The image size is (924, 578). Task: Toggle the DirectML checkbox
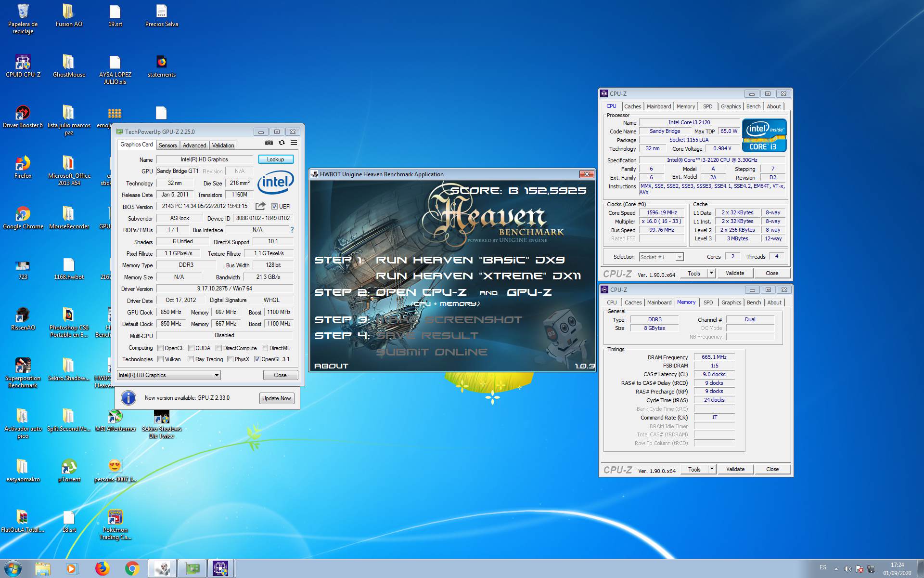[x=265, y=348]
